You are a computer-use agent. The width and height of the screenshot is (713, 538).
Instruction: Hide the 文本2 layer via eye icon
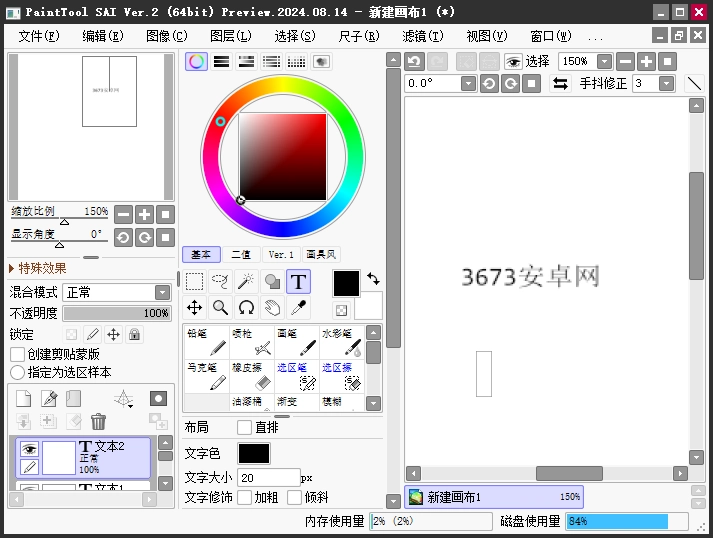click(30, 449)
